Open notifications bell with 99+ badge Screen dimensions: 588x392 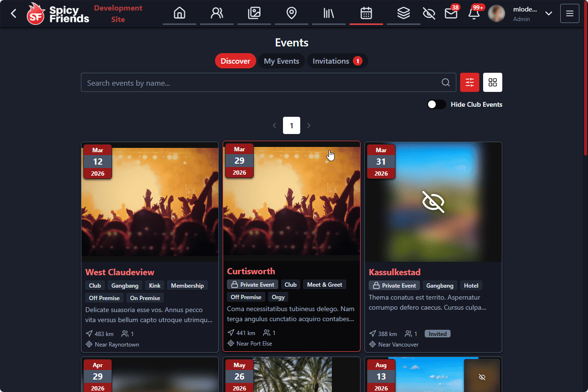(x=474, y=13)
